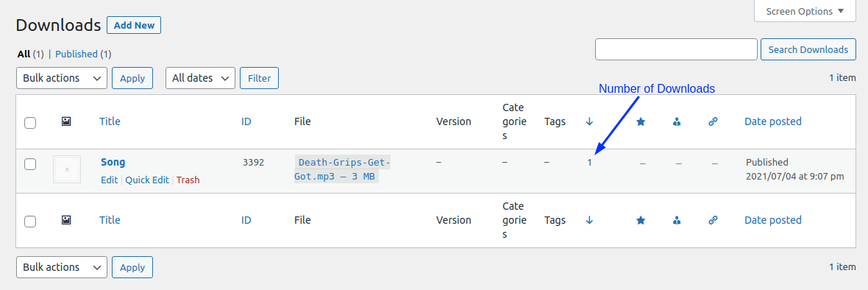Check the box for the Song download
Image resolution: width=868 pixels, height=290 pixels.
click(30, 164)
